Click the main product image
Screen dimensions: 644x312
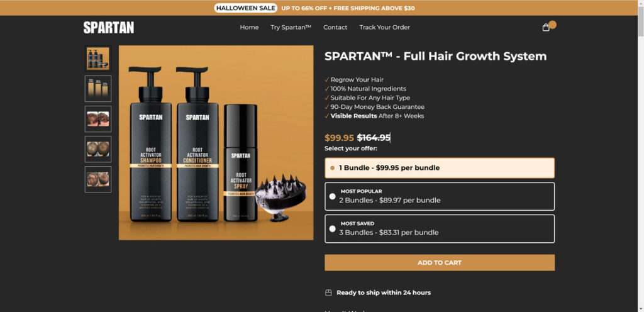tap(216, 142)
